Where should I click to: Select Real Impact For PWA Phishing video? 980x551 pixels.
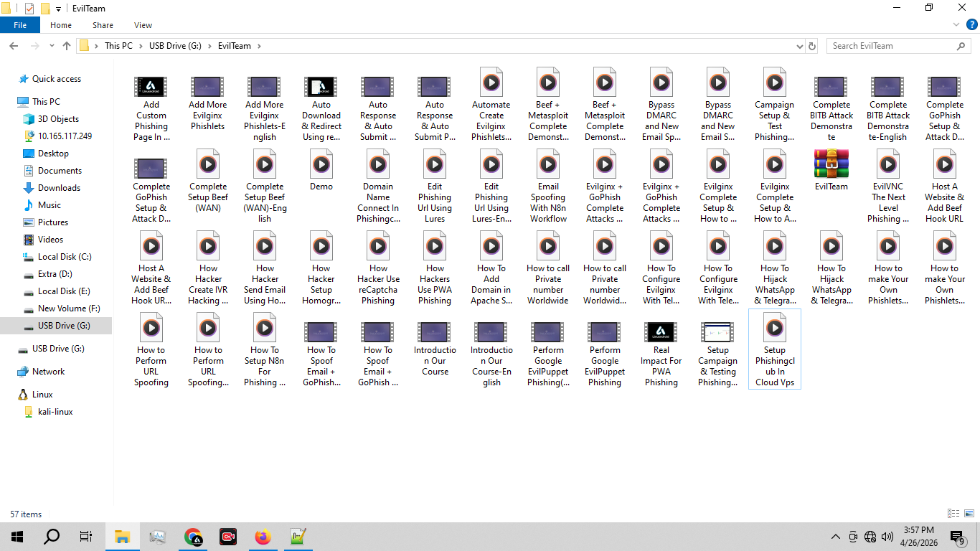(x=661, y=354)
